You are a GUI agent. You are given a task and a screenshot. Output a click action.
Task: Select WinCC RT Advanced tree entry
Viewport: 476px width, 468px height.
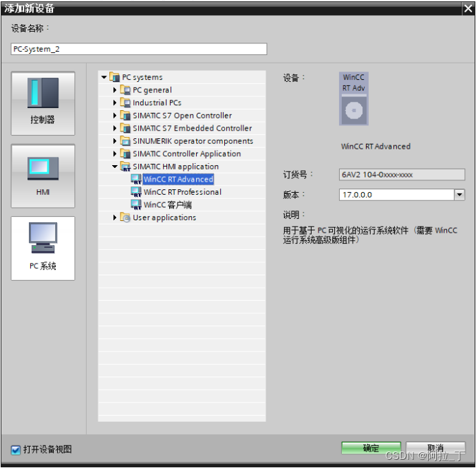click(178, 179)
